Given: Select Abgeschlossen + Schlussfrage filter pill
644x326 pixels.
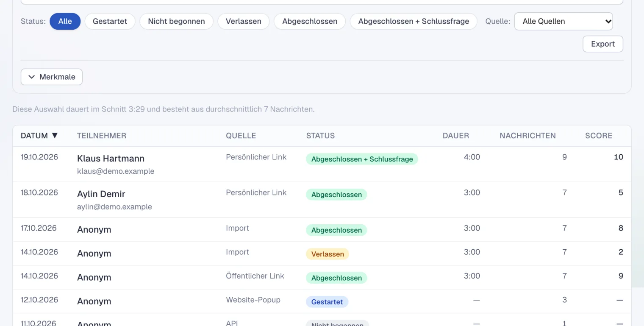Looking at the screenshot, I should pos(414,21).
